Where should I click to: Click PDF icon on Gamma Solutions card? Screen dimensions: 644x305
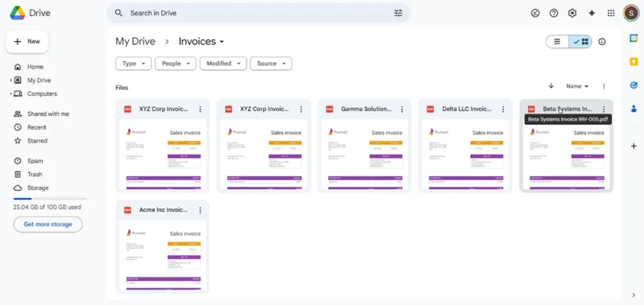(329, 109)
